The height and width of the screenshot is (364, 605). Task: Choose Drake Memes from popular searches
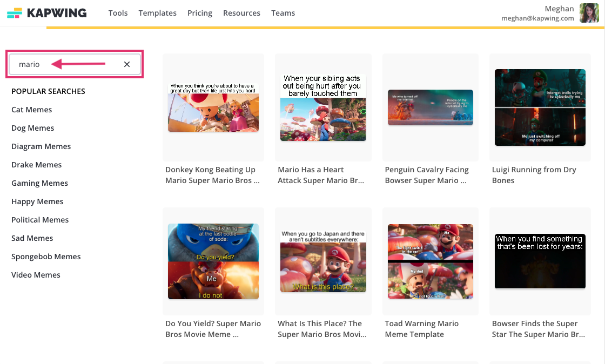(x=37, y=165)
